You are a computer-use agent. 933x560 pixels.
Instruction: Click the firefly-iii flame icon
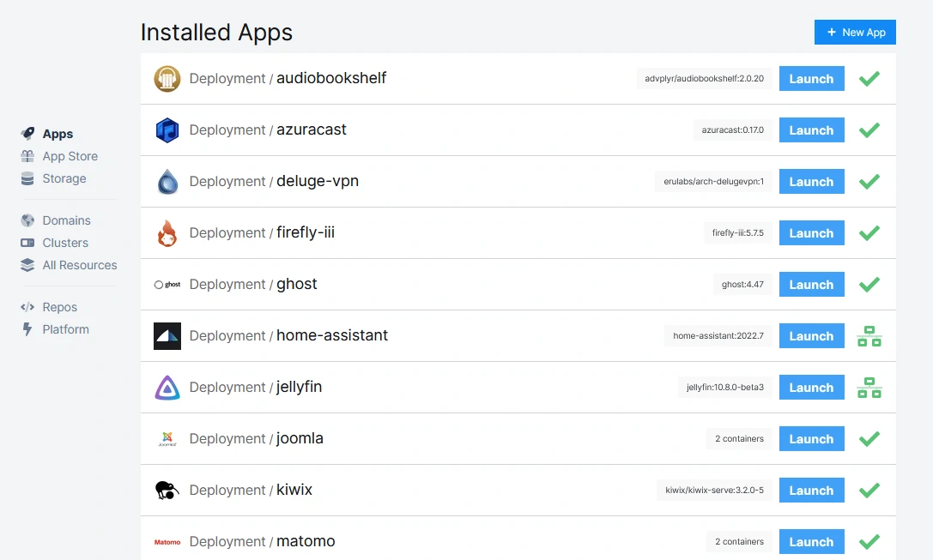click(167, 233)
